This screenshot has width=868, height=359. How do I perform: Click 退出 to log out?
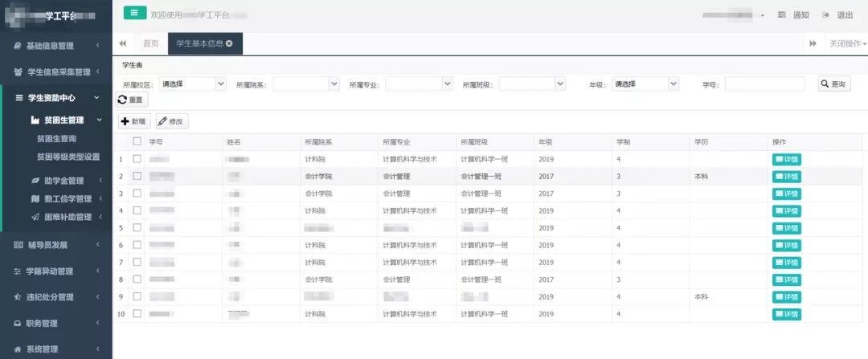click(838, 15)
